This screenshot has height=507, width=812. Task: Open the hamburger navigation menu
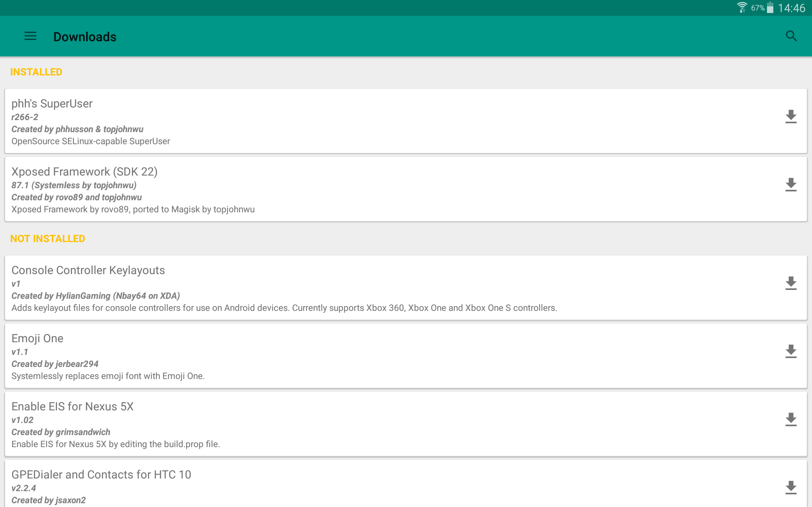[x=30, y=36]
